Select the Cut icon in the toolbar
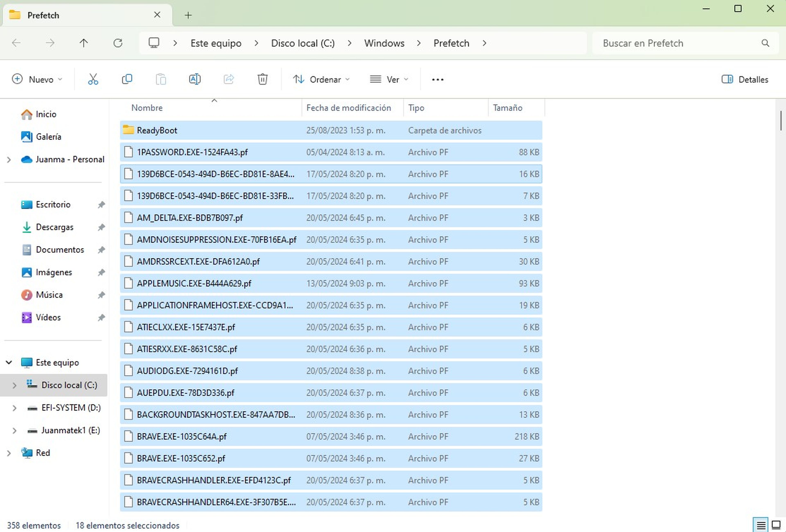 tap(93, 79)
